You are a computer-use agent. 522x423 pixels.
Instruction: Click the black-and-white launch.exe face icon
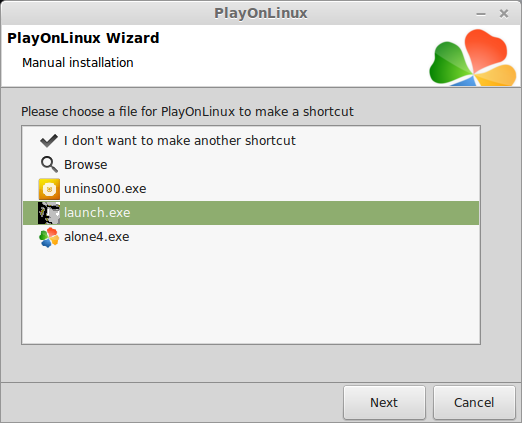(49, 213)
